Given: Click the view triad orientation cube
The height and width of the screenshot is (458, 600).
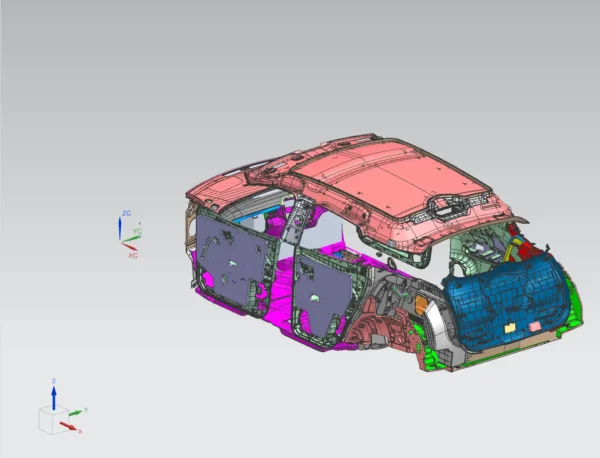Looking at the screenshot, I should [54, 420].
